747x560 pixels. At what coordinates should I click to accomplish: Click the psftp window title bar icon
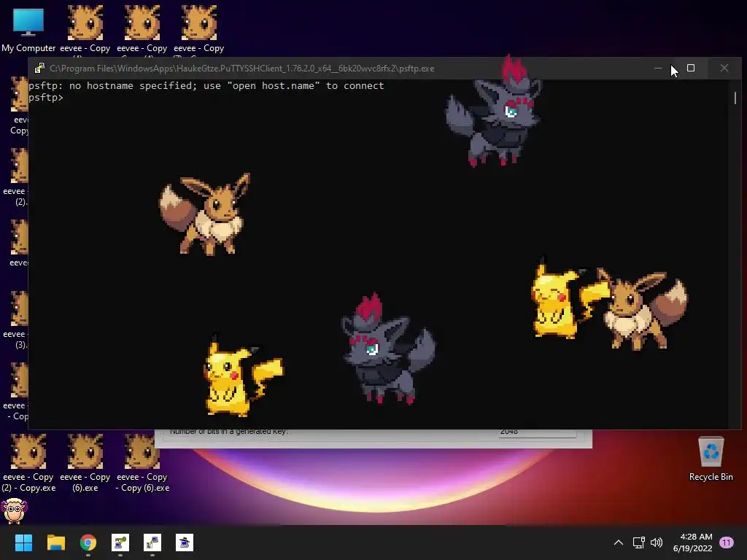[x=39, y=69]
